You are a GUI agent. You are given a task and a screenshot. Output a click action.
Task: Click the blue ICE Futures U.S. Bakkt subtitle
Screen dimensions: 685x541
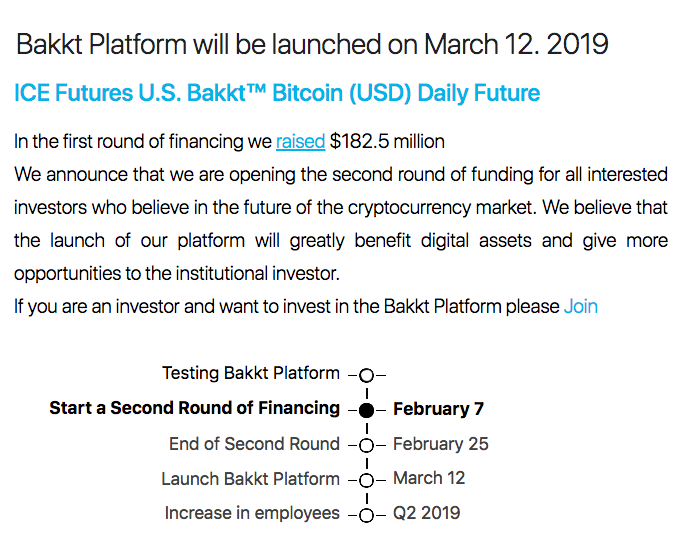coord(277,94)
